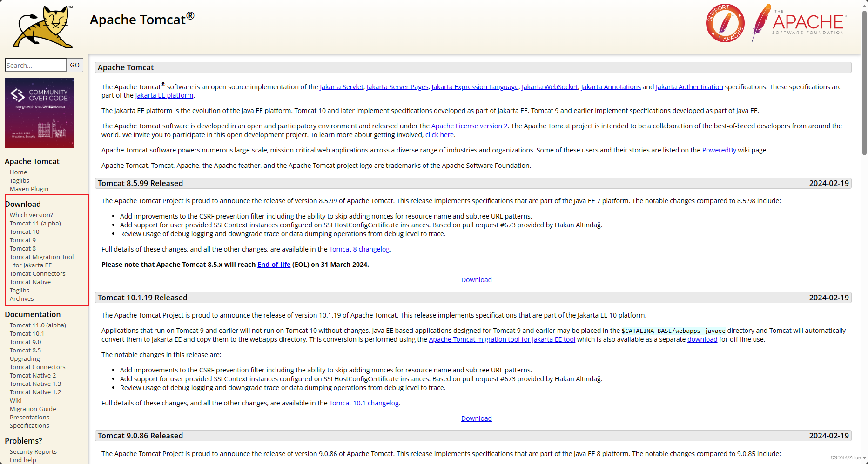Open the Tomcat 8 changelog link
The image size is (868, 464).
(359, 249)
